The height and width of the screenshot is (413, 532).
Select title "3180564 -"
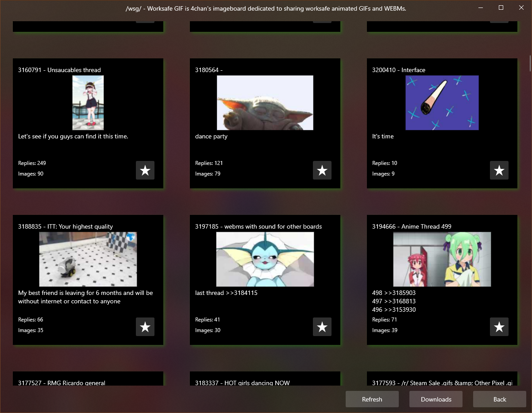208,70
